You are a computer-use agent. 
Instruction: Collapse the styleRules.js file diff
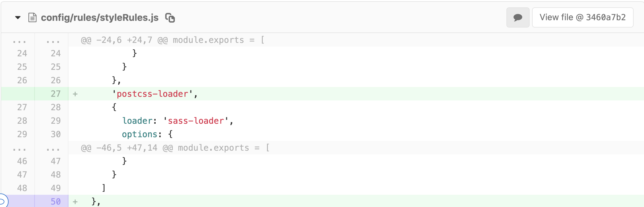18,18
